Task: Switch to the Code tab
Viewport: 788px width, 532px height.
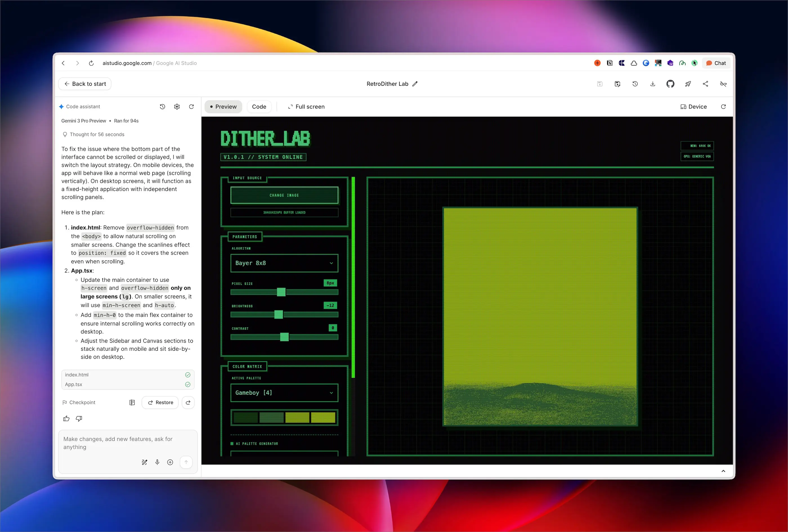Action: [x=259, y=107]
